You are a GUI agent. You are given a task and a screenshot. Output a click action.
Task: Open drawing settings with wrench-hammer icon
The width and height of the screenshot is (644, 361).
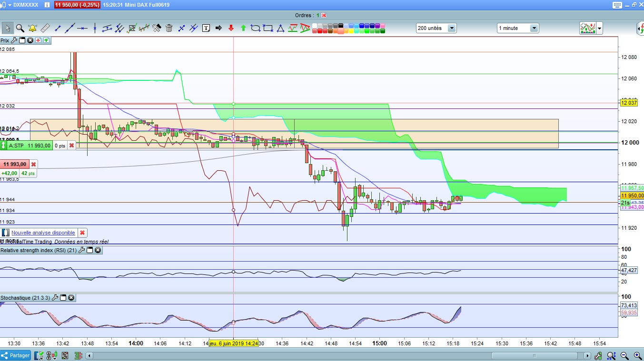coord(156,28)
